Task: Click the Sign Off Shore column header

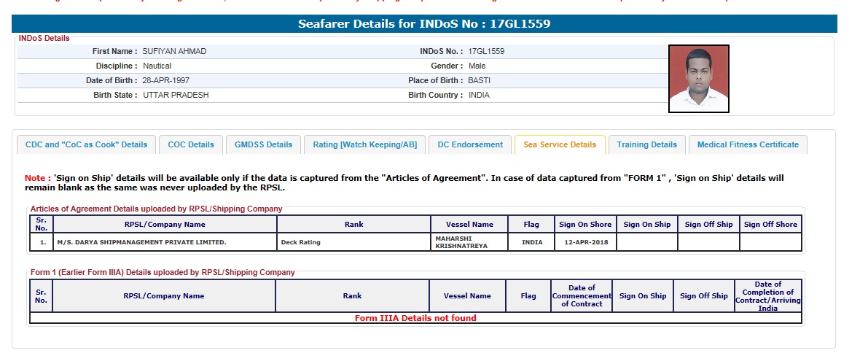Action: coord(770,224)
